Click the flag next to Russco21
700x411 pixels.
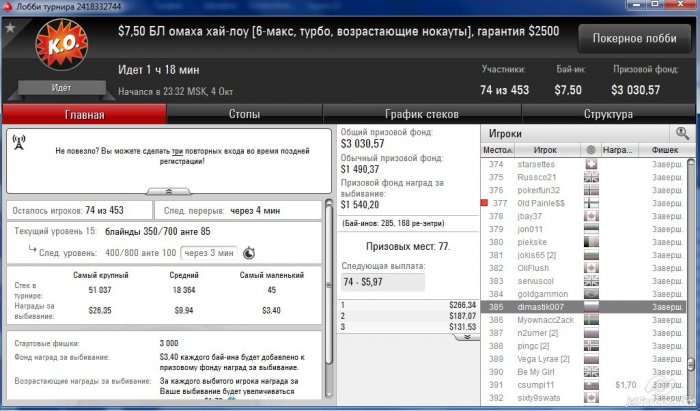coord(592,177)
